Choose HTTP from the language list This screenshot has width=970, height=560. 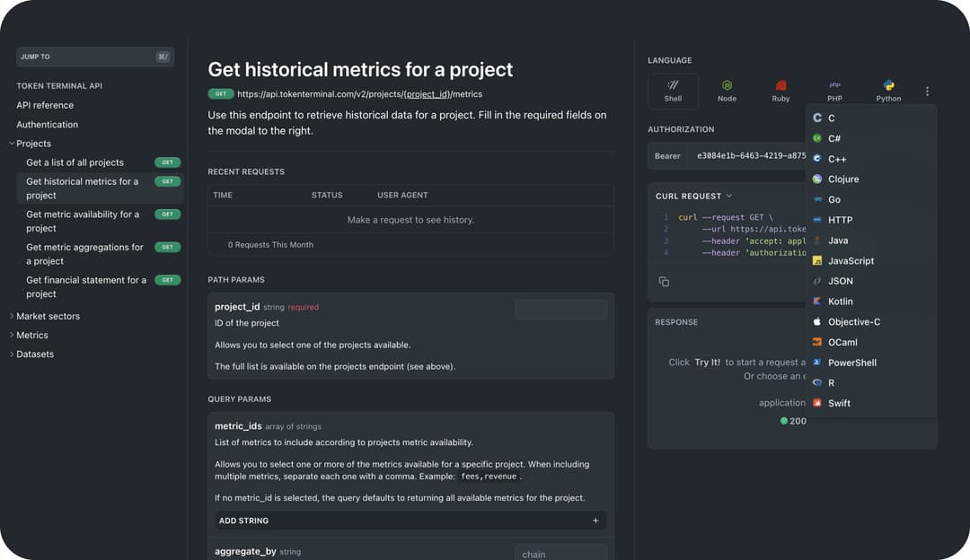click(x=871, y=220)
